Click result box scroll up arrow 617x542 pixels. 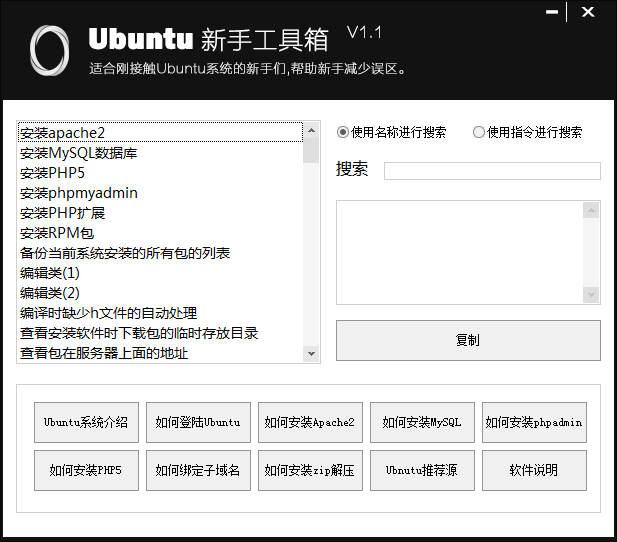coord(591,211)
